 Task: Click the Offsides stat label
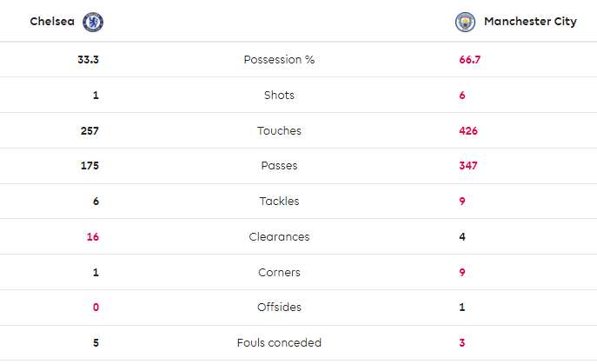(279, 308)
